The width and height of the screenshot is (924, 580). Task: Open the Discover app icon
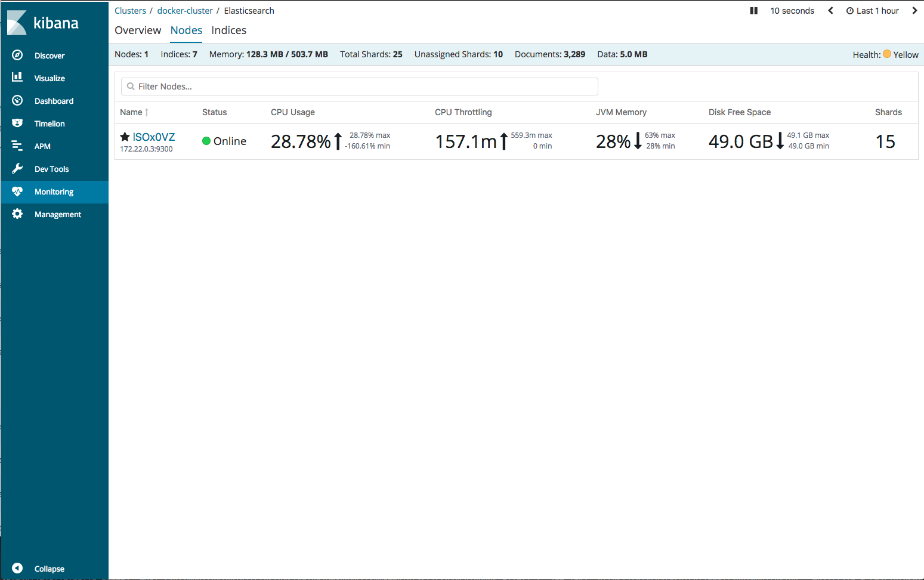click(17, 55)
